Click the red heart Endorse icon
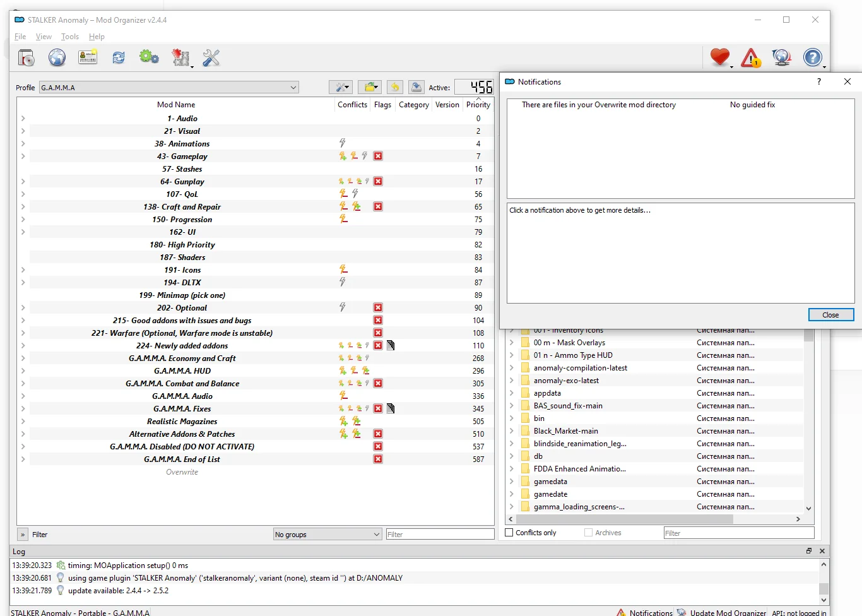This screenshot has height=616, width=862. (720, 57)
